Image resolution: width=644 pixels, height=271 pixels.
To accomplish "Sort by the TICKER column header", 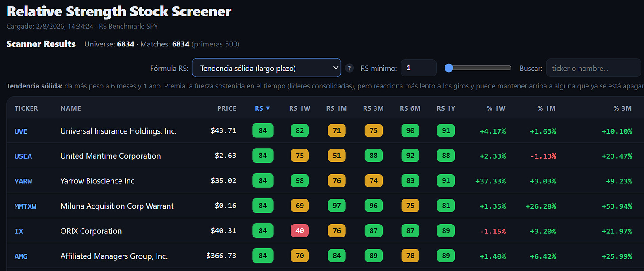I will click(26, 108).
